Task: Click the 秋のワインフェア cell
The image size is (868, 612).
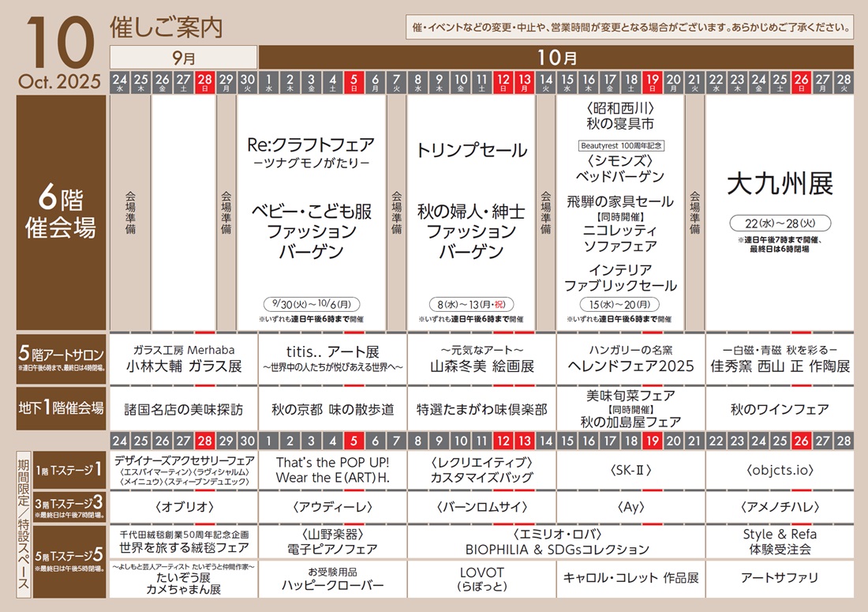Action: click(779, 409)
